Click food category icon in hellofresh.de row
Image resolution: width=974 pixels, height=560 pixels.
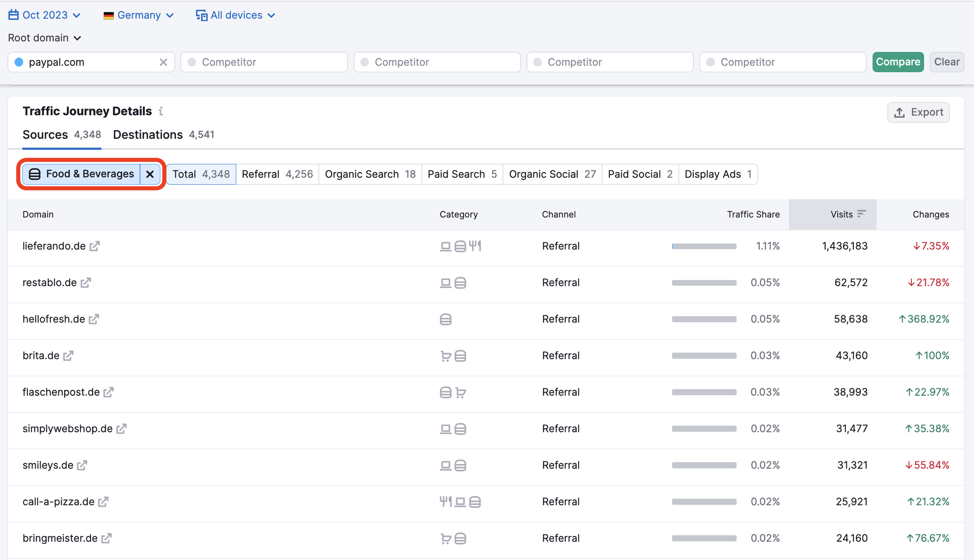click(x=446, y=319)
